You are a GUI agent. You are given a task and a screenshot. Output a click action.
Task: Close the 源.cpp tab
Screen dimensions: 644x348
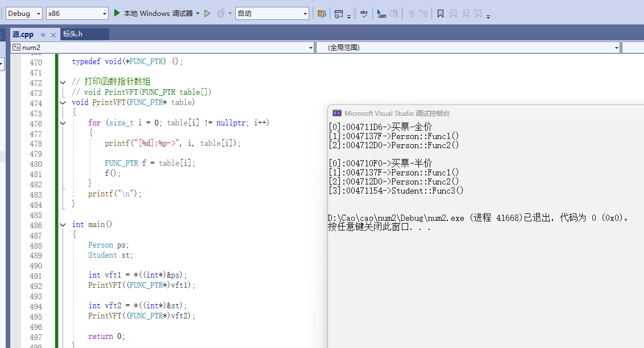(x=53, y=35)
